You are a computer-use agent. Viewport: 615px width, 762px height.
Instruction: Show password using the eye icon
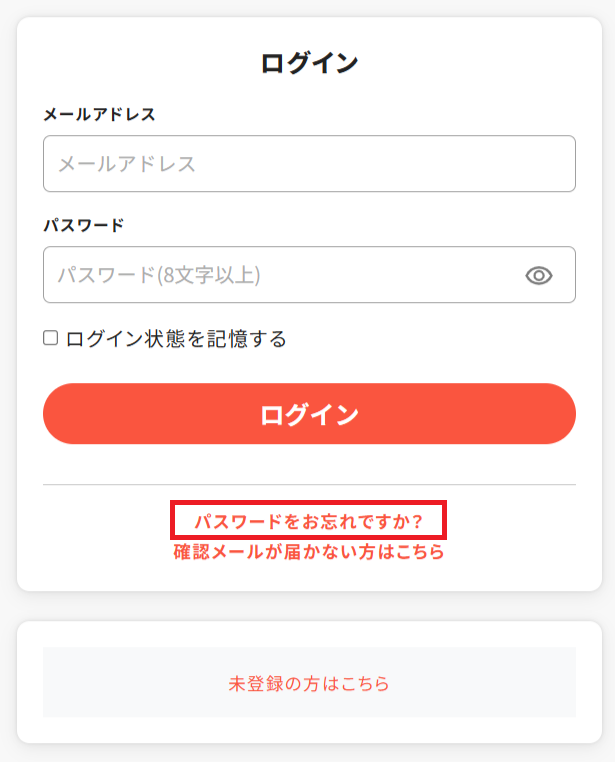click(539, 275)
